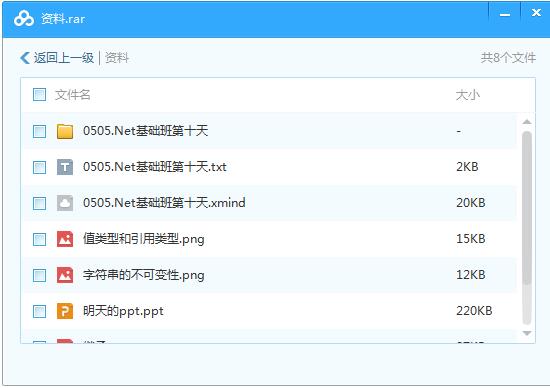This screenshot has height=388, width=550.
Task: Click the image icon for 值类型和引用类型.png
Action: tap(65, 239)
